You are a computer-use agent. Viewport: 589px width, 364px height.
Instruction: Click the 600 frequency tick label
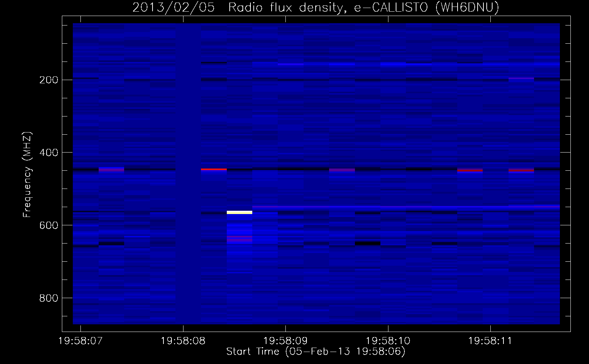(49, 225)
